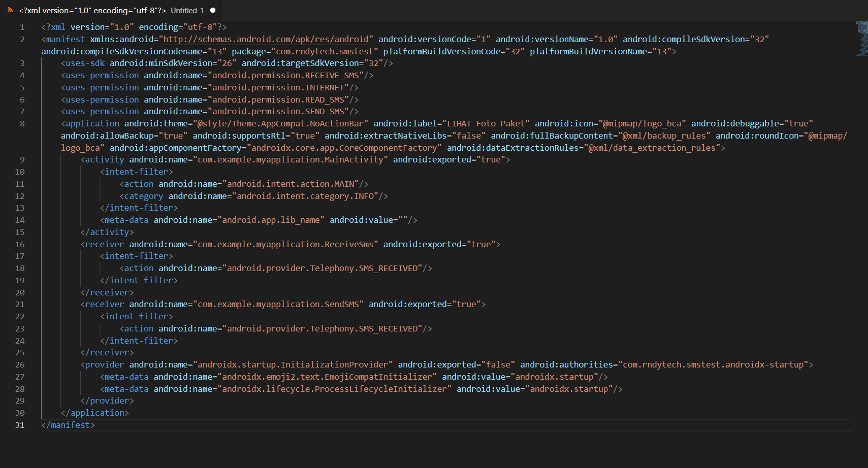868x468 pixels.
Task: Click the "android.permission.RECEIVE_SMS" value
Action: 285,75
